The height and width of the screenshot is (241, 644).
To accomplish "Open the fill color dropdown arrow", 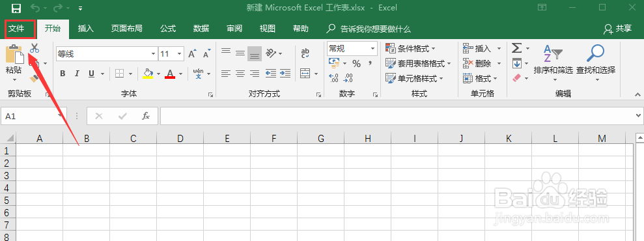I will (x=158, y=74).
